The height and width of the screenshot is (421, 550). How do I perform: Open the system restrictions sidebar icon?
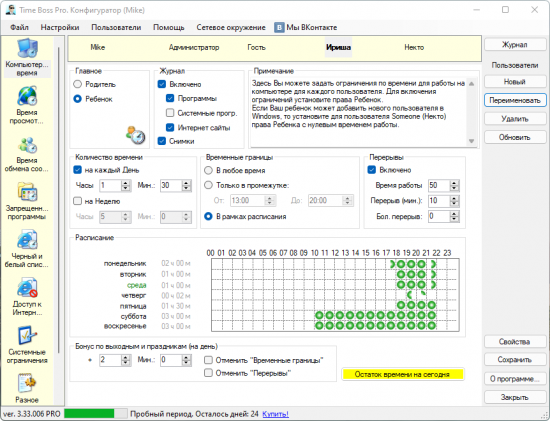[27, 336]
